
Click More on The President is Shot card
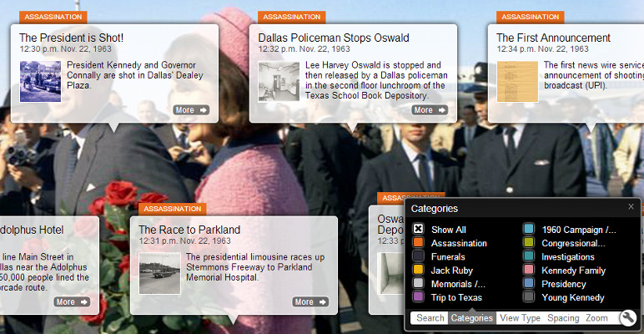191,110
